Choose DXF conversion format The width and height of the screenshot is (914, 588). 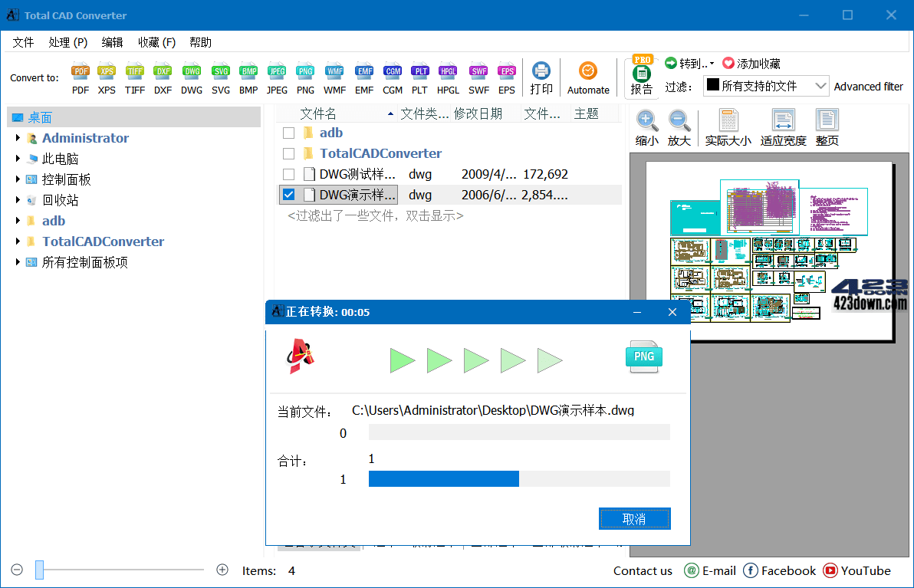(163, 77)
